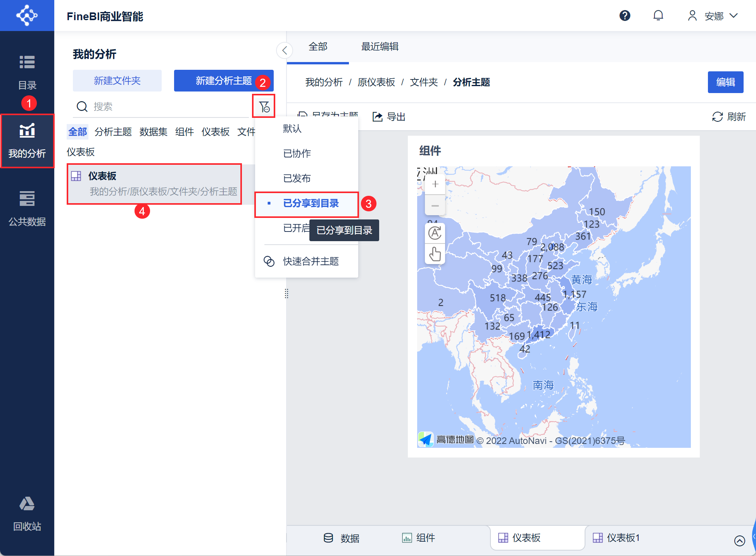Screen dimensions: 756x556
Task: Click the 仪表板1 tab icon
Action: [x=598, y=538]
